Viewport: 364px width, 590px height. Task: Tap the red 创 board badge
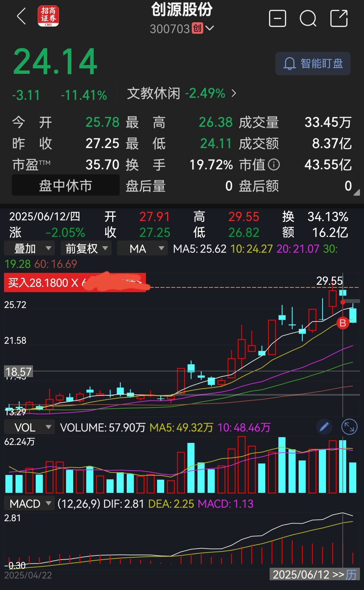[x=198, y=28]
